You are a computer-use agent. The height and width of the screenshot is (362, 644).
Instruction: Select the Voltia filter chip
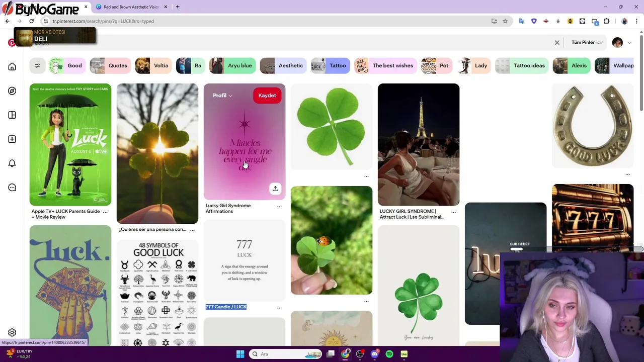pos(153,66)
